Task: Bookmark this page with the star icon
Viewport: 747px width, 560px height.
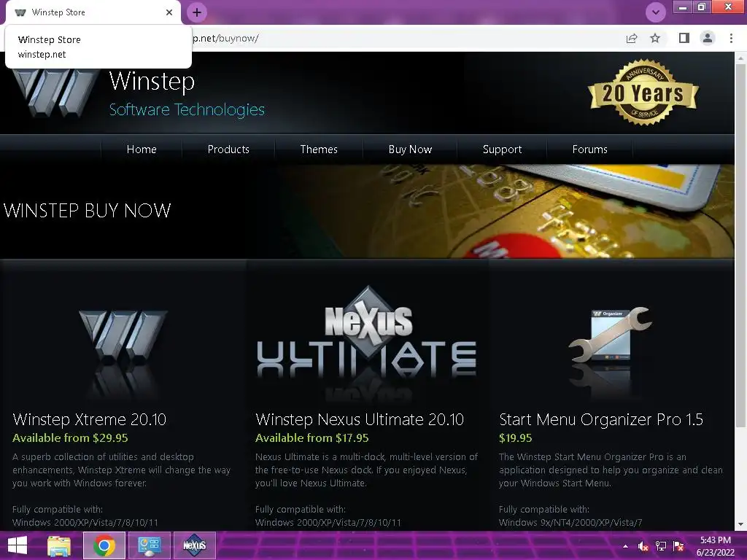Action: 655,38
